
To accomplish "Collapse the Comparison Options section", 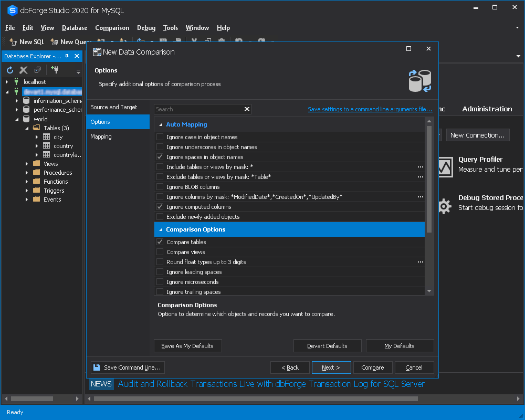I will pos(161,229).
